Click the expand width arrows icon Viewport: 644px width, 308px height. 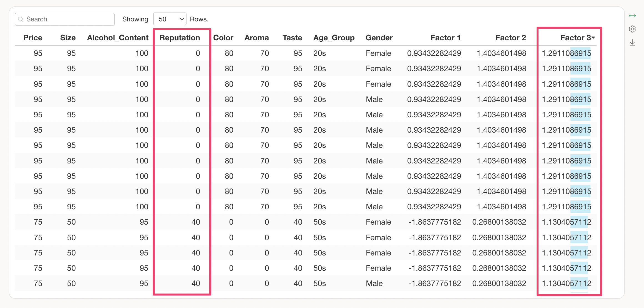coord(632,16)
